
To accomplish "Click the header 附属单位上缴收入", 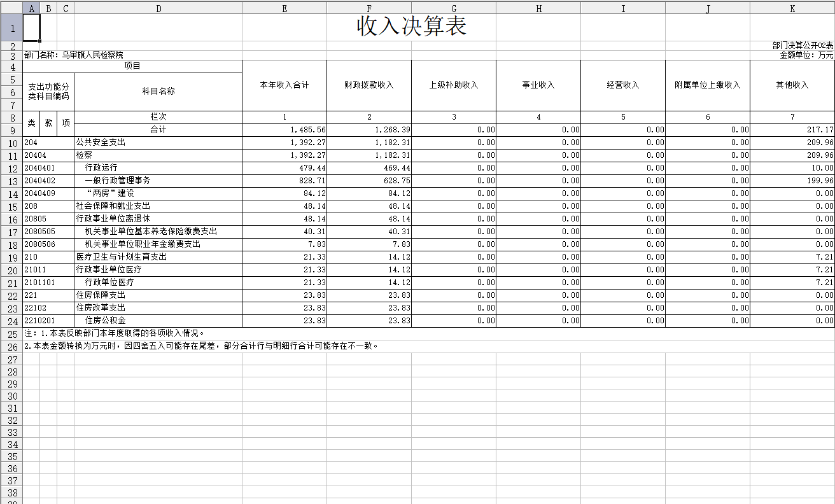I will 708,85.
